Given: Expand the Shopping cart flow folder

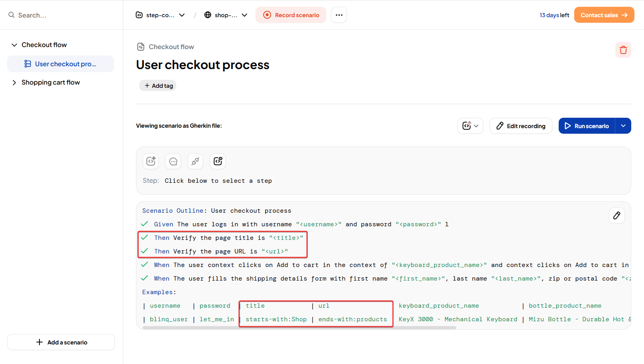Looking at the screenshot, I should [x=14, y=83].
